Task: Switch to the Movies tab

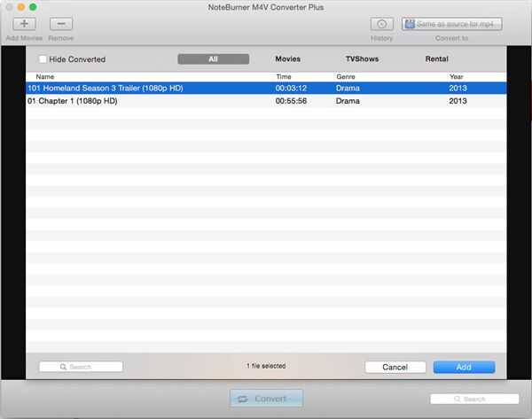Action: pos(287,59)
